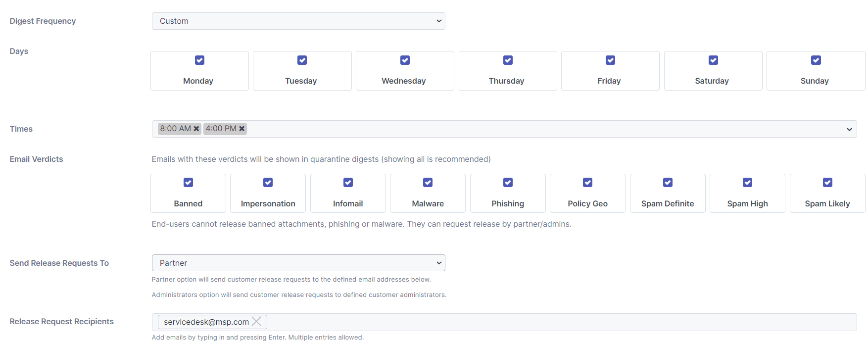Select the Tuesday day card label
Viewport: 868px width, 344px height.
tap(301, 81)
